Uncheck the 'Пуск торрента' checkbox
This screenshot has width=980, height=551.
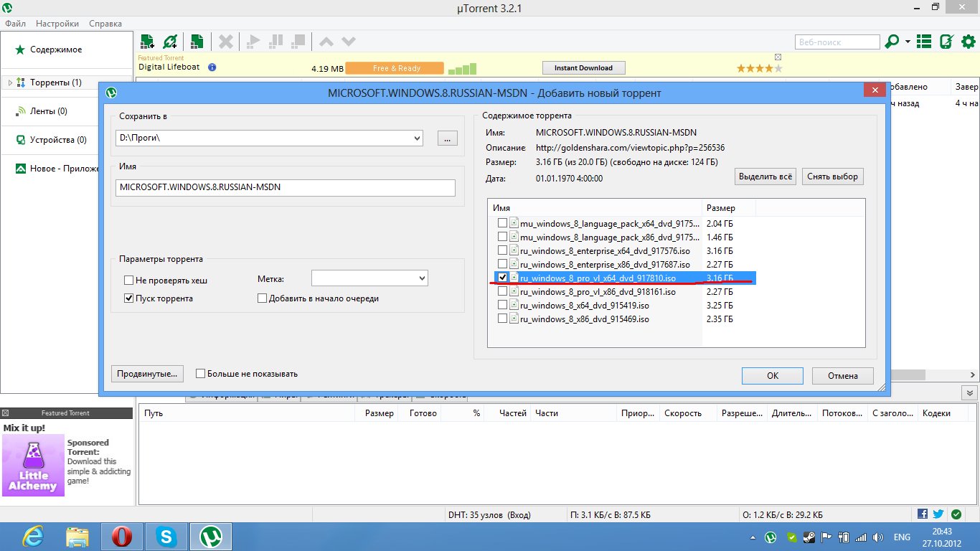click(x=129, y=298)
